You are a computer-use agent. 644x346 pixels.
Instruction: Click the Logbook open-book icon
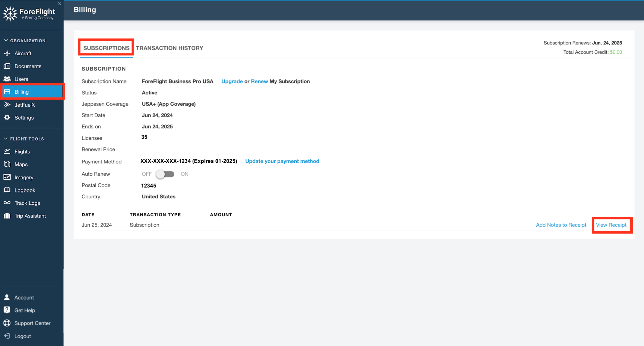7,190
